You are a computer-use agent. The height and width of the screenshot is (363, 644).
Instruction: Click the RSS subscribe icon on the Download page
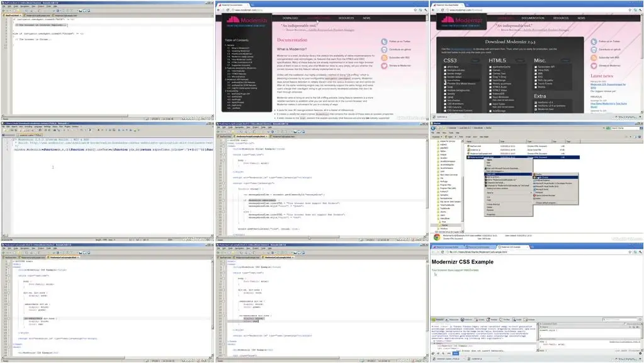(x=594, y=57)
